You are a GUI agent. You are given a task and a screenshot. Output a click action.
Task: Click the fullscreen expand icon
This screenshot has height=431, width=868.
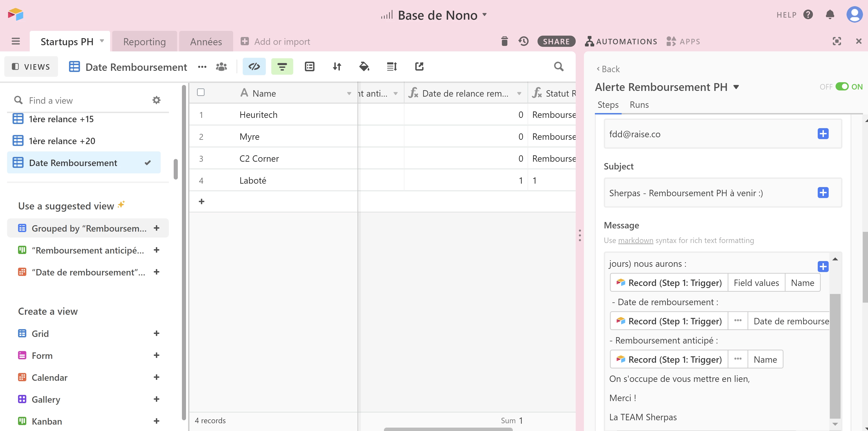[x=836, y=41]
